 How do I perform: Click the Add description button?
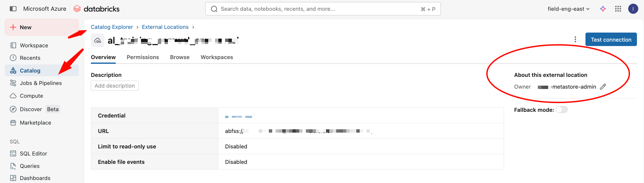115,86
